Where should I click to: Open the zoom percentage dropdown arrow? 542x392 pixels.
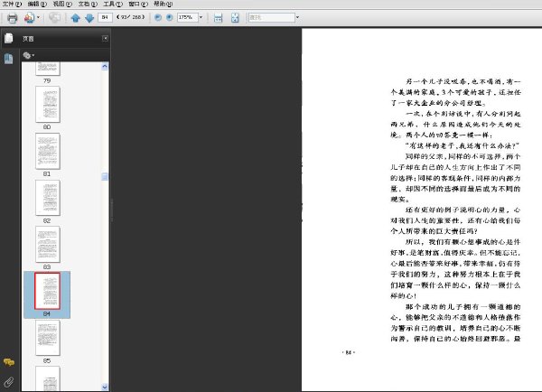[201, 17]
